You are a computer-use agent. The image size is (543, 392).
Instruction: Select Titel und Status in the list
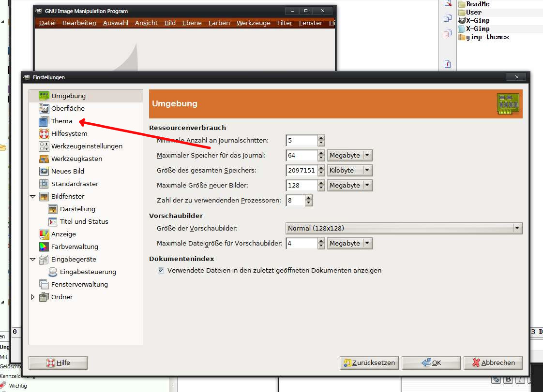(x=84, y=222)
